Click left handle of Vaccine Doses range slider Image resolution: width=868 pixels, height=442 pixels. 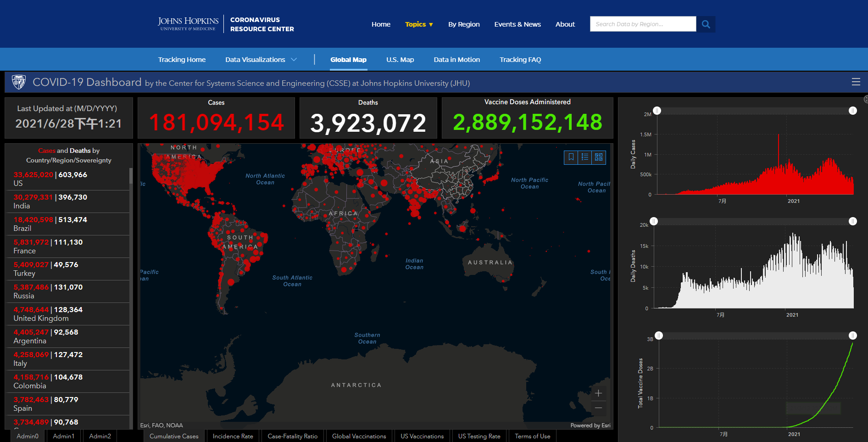coord(659,336)
